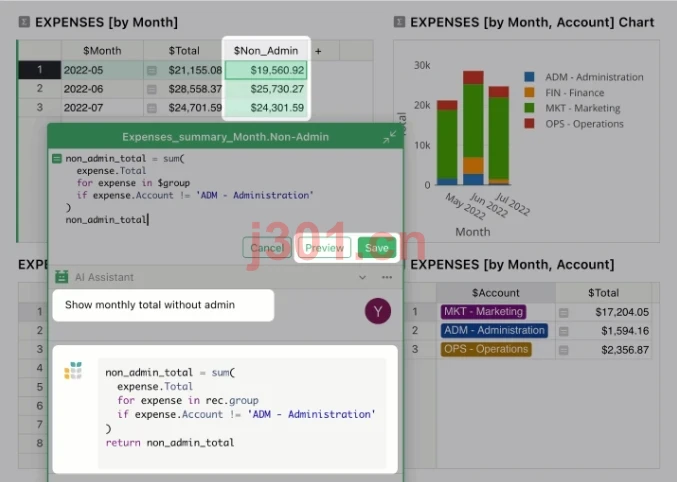Screen dimensions: 677x482
Task: Open the record card icon for $28,558.37
Action: 152,89
